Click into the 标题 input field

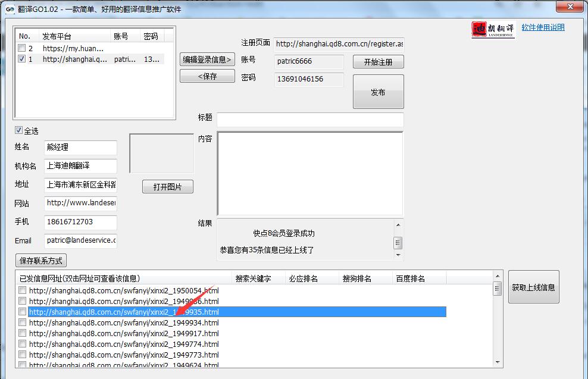(310, 120)
